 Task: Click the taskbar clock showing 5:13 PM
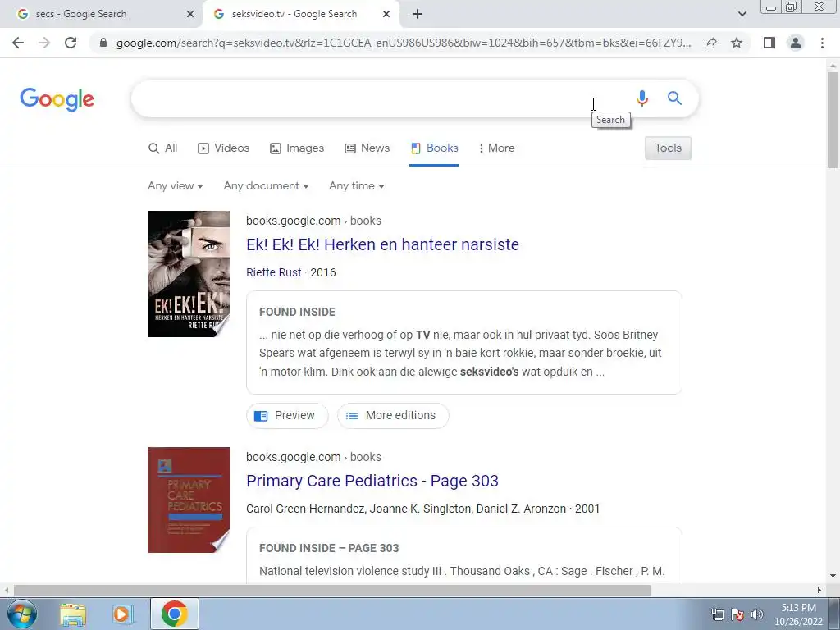click(798, 614)
